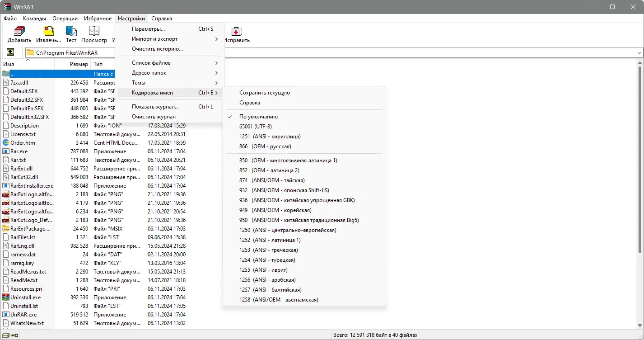Expand the Темы submenu

pos(170,83)
